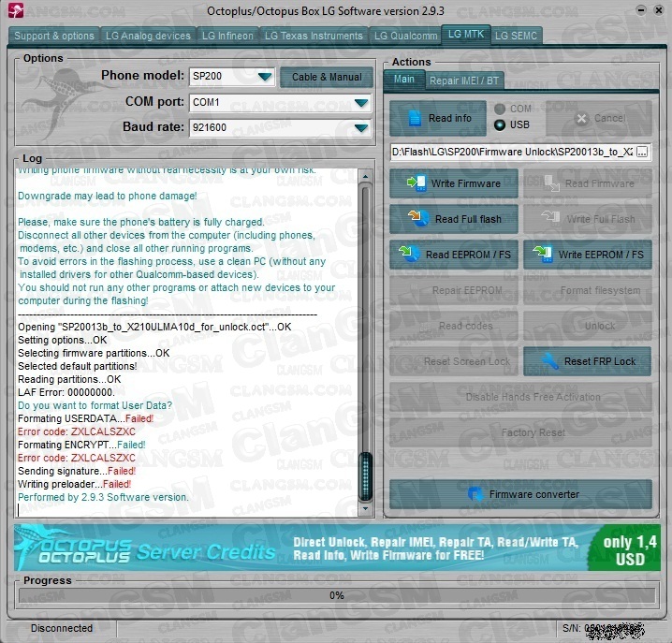The width and height of the screenshot is (672, 643).
Task: Click the Factory Reset button
Action: point(520,432)
